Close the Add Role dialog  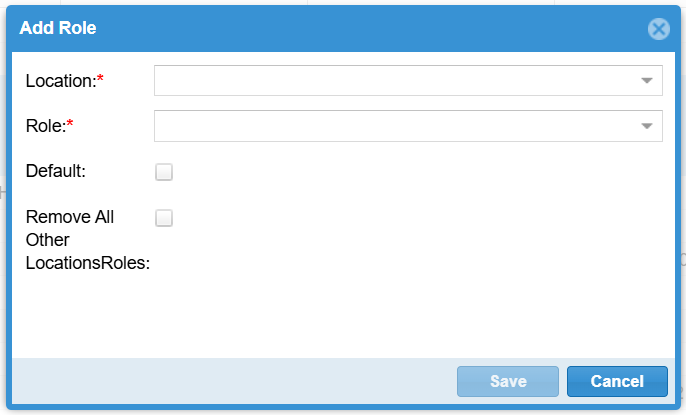(658, 28)
